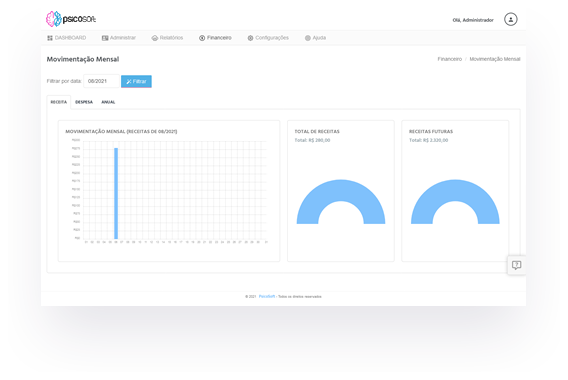Click the Dashboard grid icon
The image size is (568, 380).
point(50,38)
